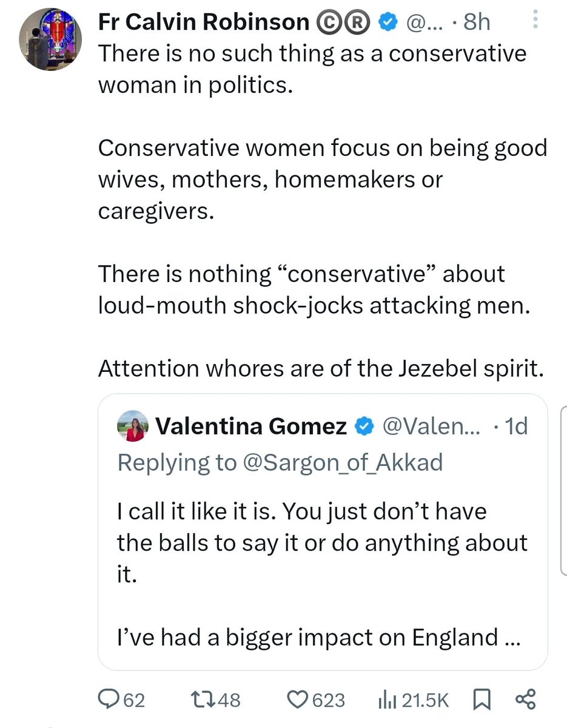Image resolution: width=567 pixels, height=728 pixels.
Task: Open the three-dot more options menu
Action: (534, 22)
